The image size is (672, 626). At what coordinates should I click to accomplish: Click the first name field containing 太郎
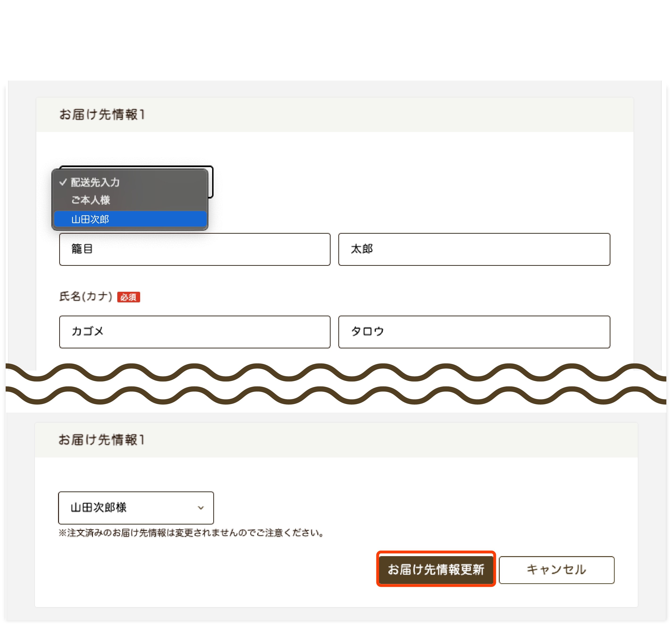(x=474, y=250)
